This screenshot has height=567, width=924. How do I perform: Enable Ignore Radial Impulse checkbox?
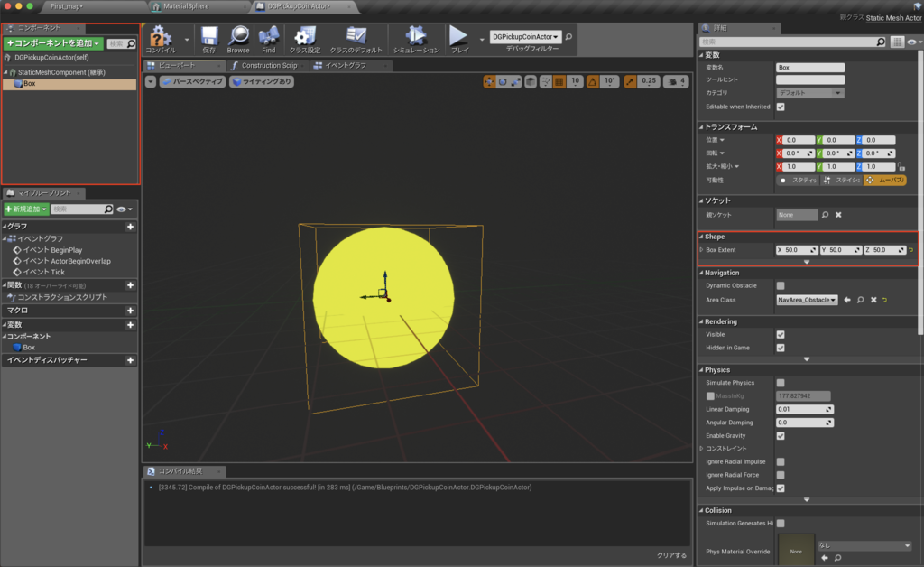click(781, 462)
